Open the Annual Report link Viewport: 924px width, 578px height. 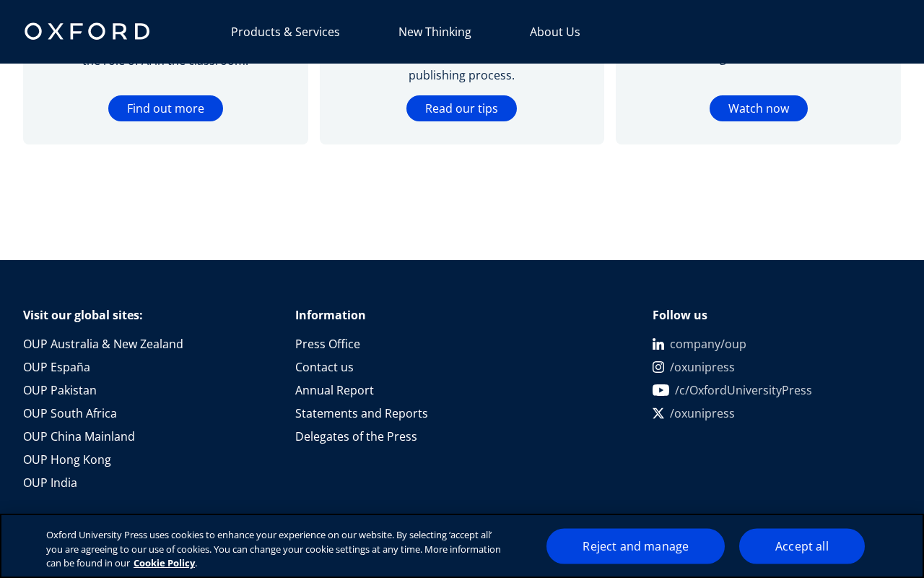(x=334, y=390)
